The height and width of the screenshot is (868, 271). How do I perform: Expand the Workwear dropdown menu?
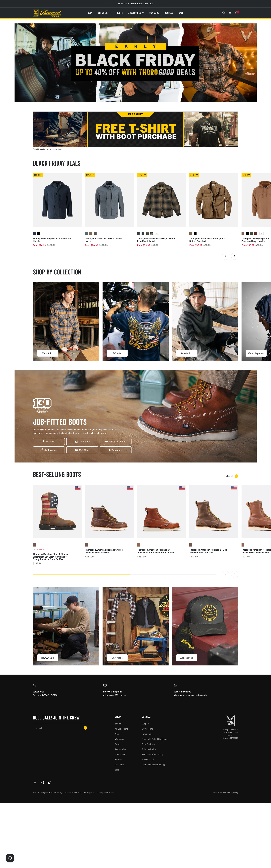point(104,13)
